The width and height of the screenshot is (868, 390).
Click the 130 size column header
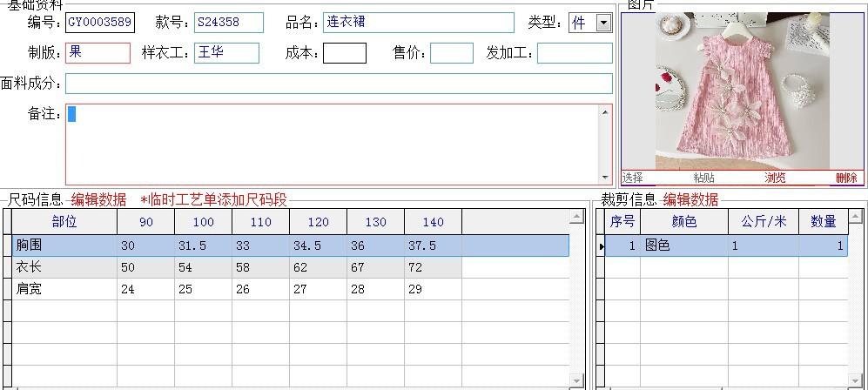point(375,222)
